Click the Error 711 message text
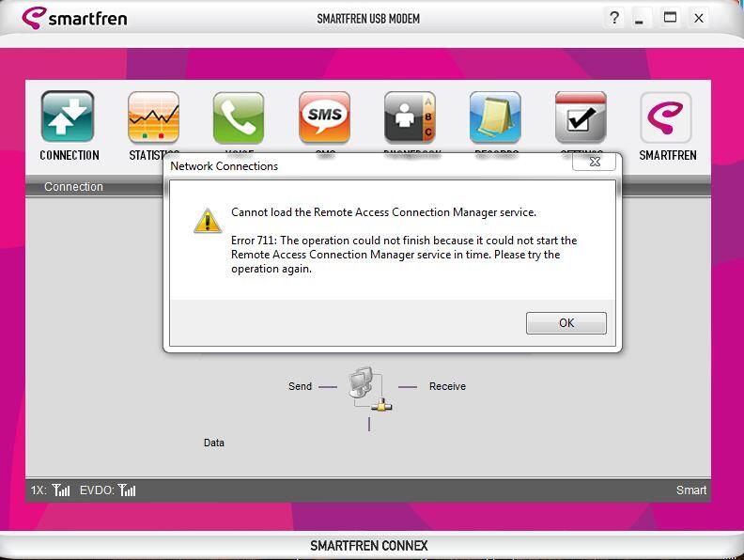Viewport: 744px width, 560px height. [404, 255]
